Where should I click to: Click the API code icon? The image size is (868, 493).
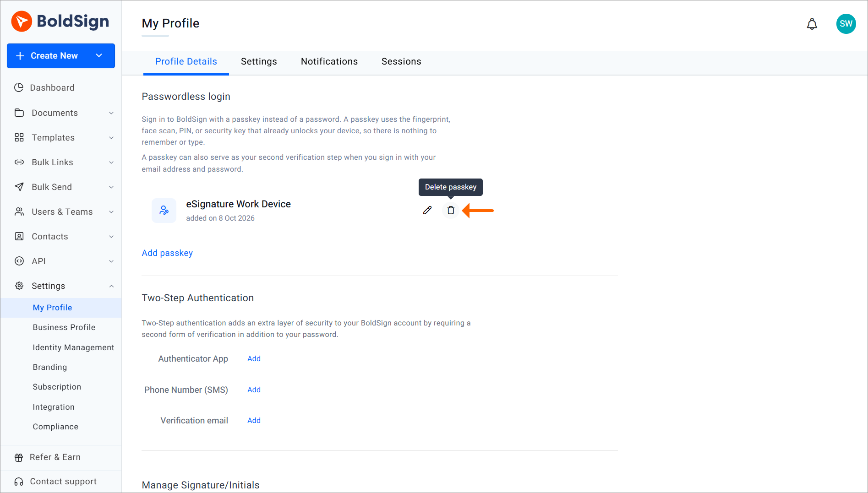[x=19, y=261]
